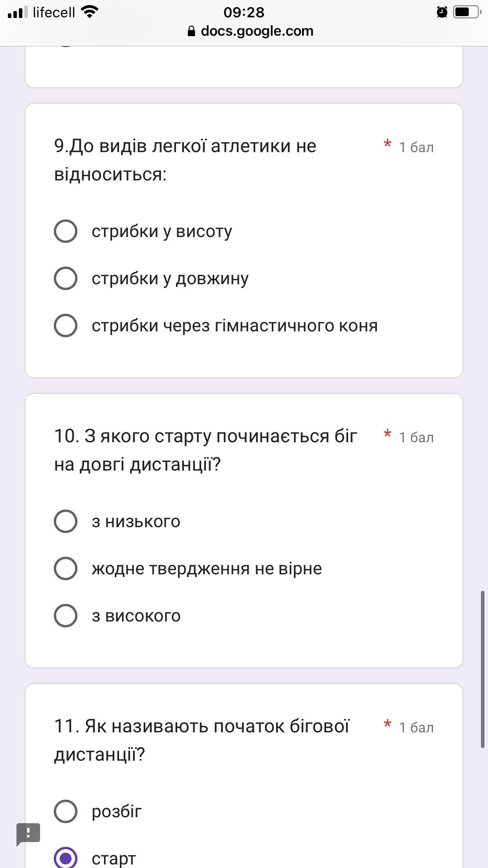Tap the docs.google.com address bar

point(257,31)
